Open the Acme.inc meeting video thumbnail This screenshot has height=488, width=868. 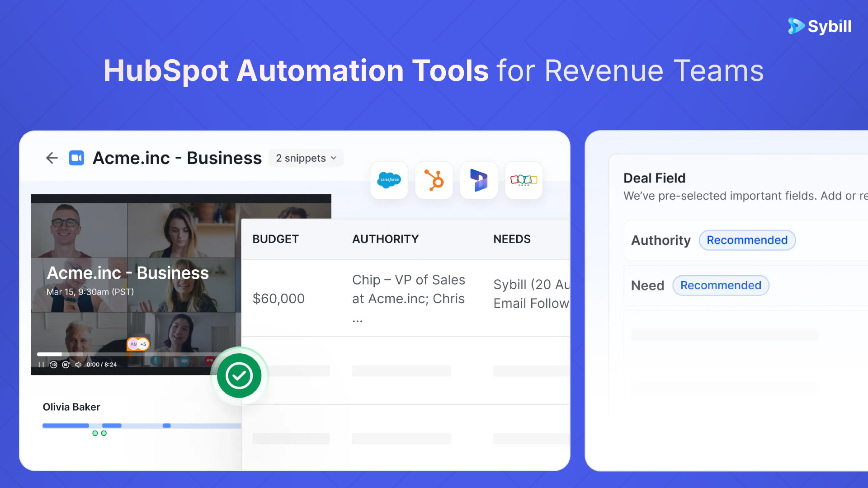(136, 285)
